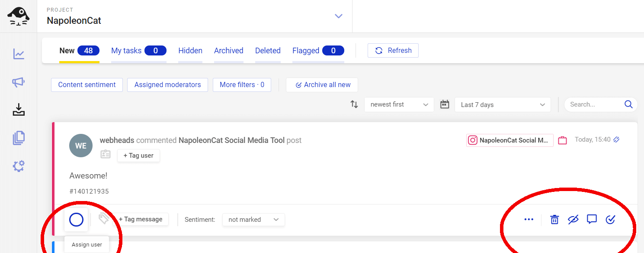The height and width of the screenshot is (253, 644).
Task: Archive comment with the check mark icon
Action: click(610, 220)
